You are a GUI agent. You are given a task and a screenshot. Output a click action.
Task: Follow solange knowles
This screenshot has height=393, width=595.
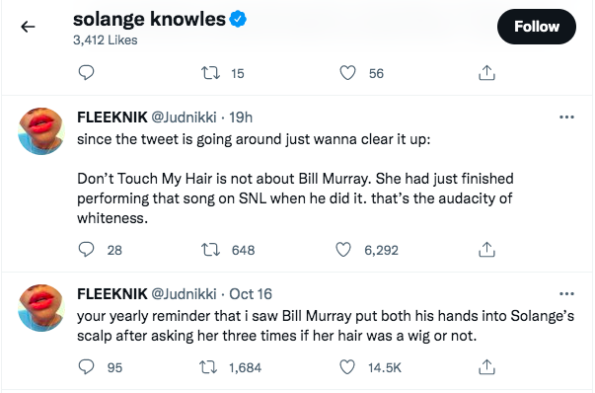click(x=536, y=27)
